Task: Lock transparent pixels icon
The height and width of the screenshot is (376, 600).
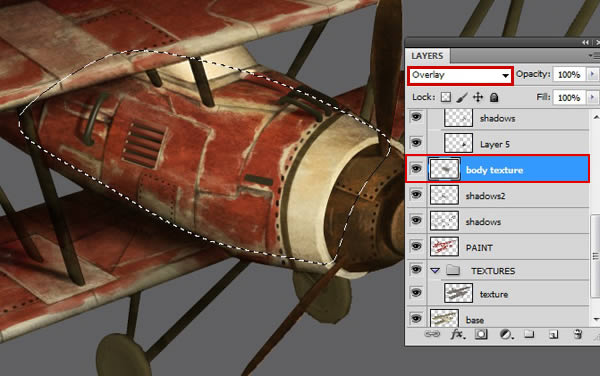Action: click(446, 97)
